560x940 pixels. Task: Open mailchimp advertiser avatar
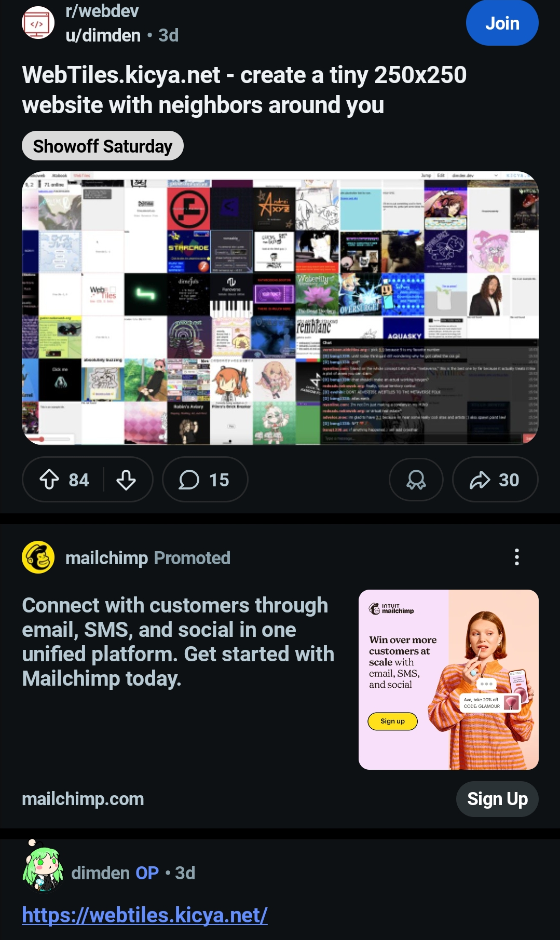point(38,557)
